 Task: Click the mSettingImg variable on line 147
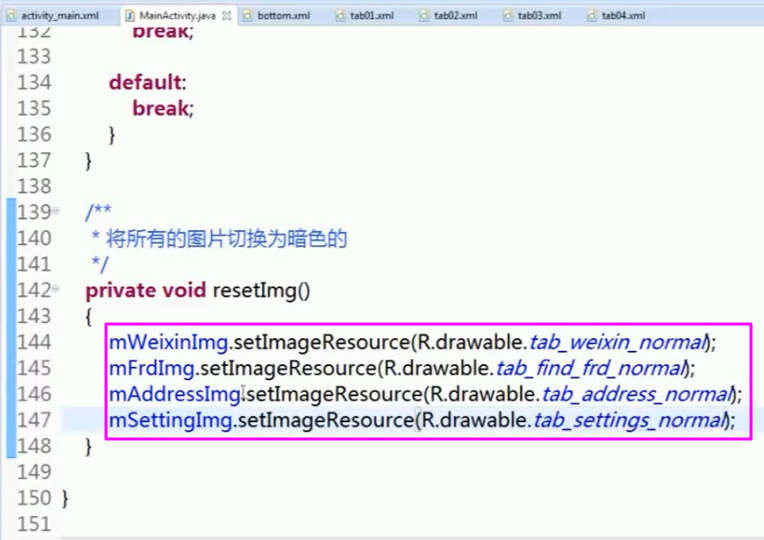[x=170, y=420]
